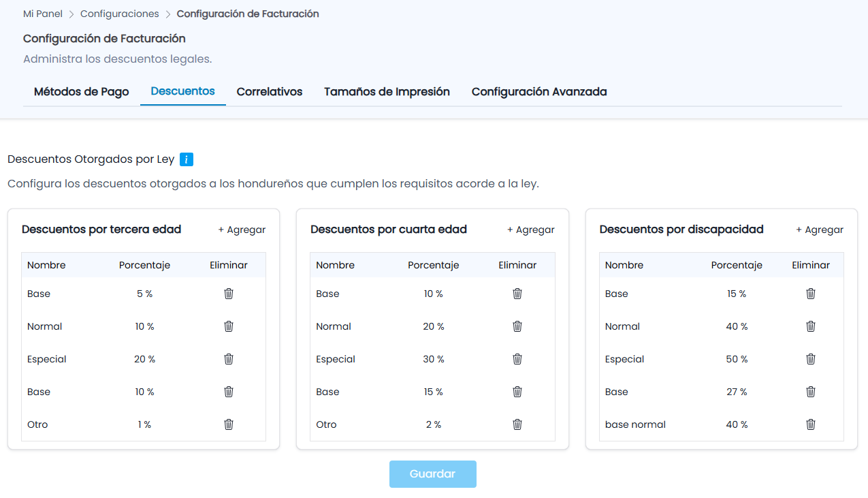868x498 pixels.
Task: Remove the base normal row in discapacidad
Action: [x=811, y=424]
